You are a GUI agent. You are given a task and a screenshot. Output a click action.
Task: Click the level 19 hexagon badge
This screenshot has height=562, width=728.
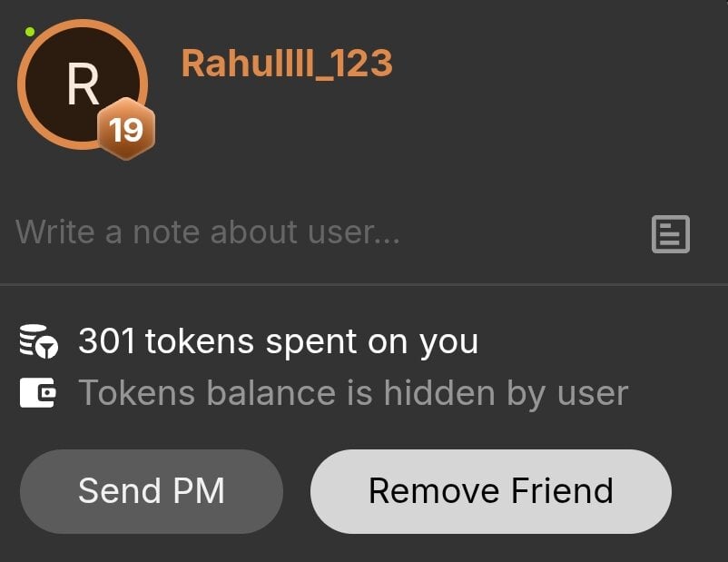[126, 129]
